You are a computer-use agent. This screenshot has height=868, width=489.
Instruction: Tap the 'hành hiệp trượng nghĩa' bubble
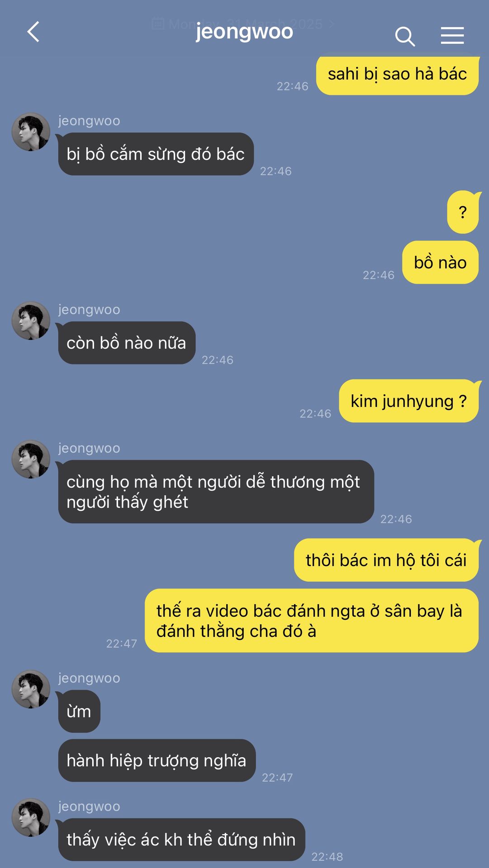[x=157, y=760]
